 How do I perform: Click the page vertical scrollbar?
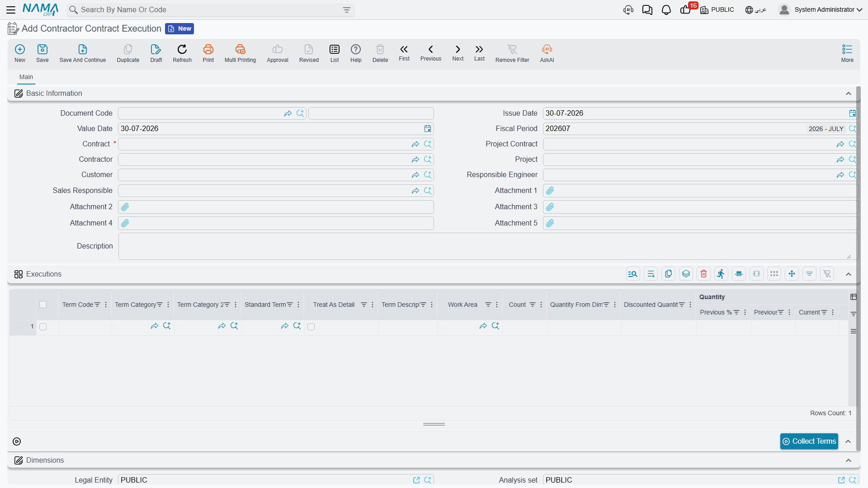coord(859,269)
